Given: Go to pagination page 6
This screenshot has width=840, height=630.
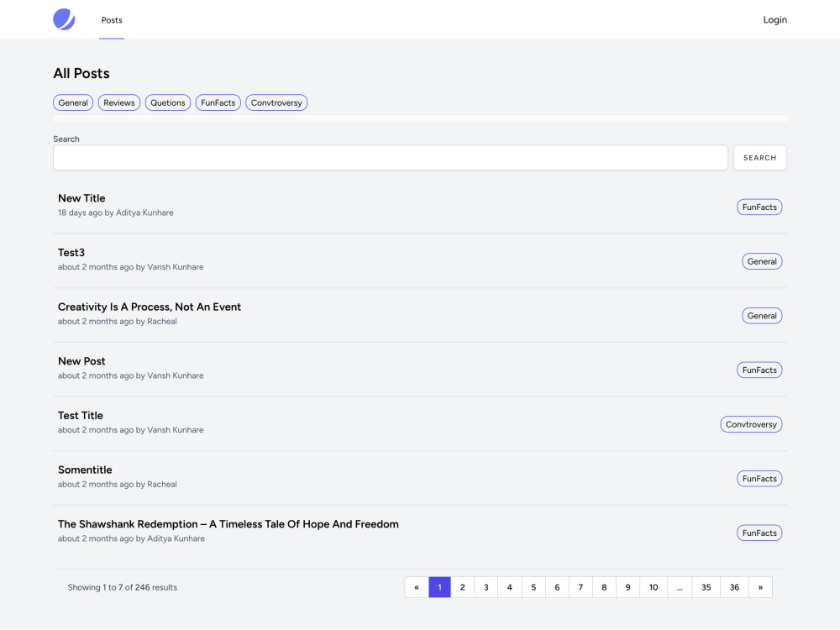Looking at the screenshot, I should 557,587.
